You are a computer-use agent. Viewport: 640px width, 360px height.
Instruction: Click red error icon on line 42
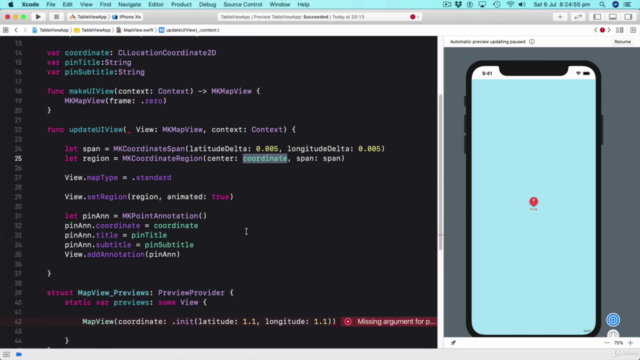(x=348, y=322)
